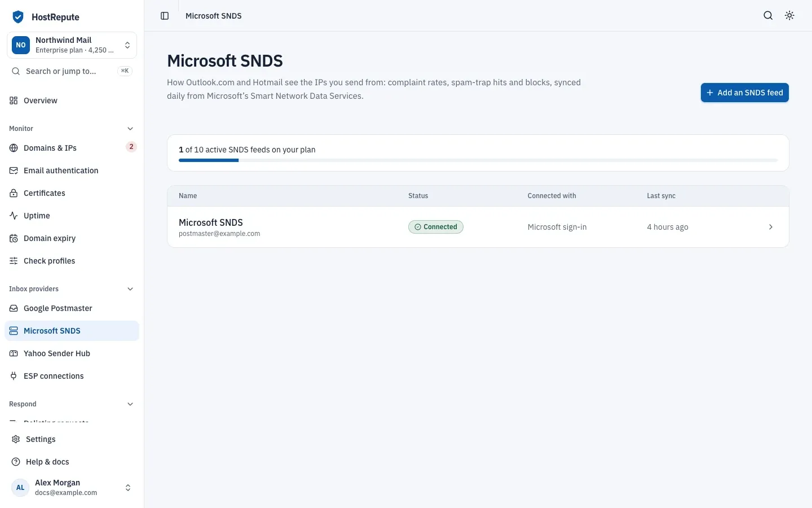812x508 pixels.
Task: Open Email authentication
Action: (x=72, y=170)
